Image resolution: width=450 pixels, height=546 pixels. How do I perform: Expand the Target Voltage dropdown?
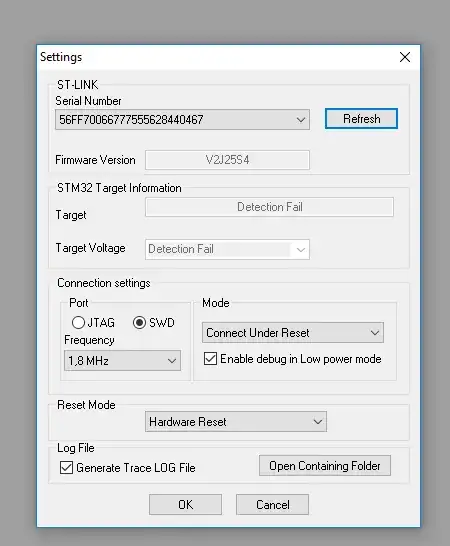pyautogui.click(x=227, y=249)
